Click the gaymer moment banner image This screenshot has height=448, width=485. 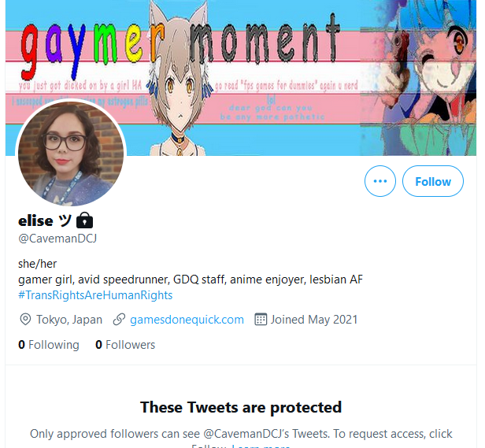[x=241, y=78]
